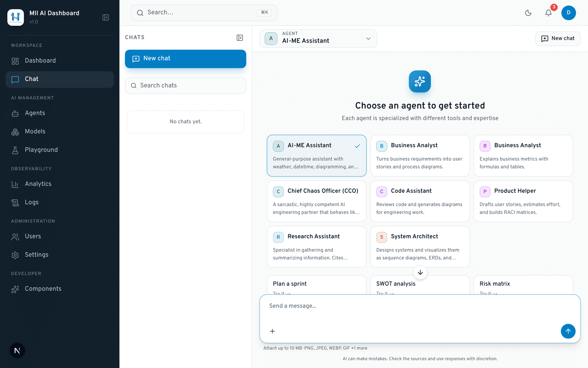Focus the Search chats field
This screenshot has height=368, width=588.
[x=186, y=86]
